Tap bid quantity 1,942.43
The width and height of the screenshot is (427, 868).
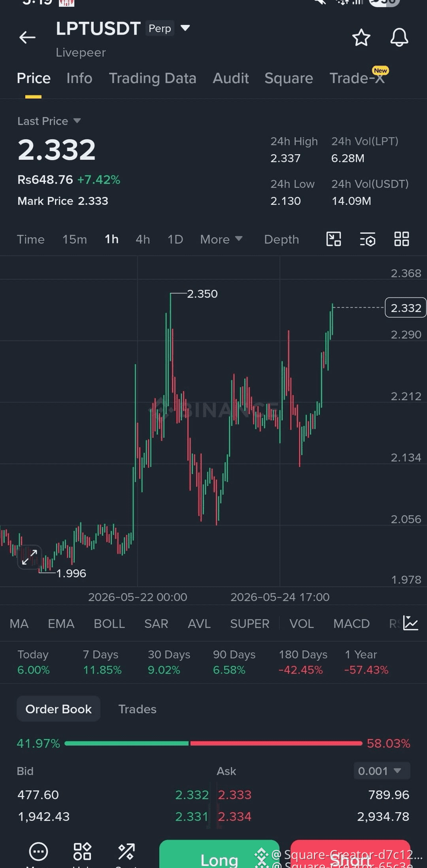tap(44, 816)
